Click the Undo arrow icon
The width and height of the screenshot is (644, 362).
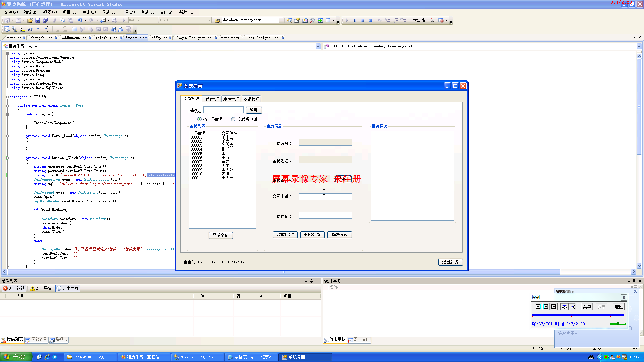pos(80,20)
